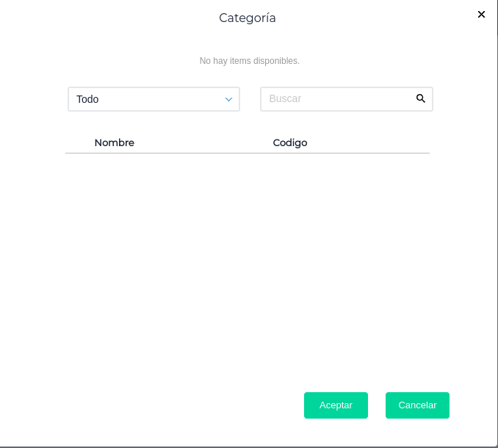Screen dimensions: 498x448
Task: Click the Codigo column header
Action: click(x=290, y=142)
